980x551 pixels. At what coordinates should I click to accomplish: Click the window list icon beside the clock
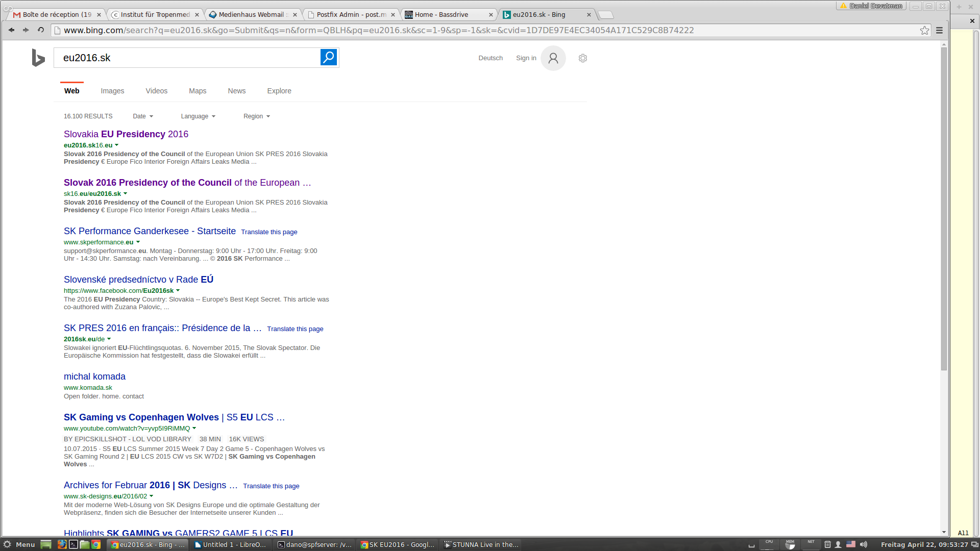point(975,544)
